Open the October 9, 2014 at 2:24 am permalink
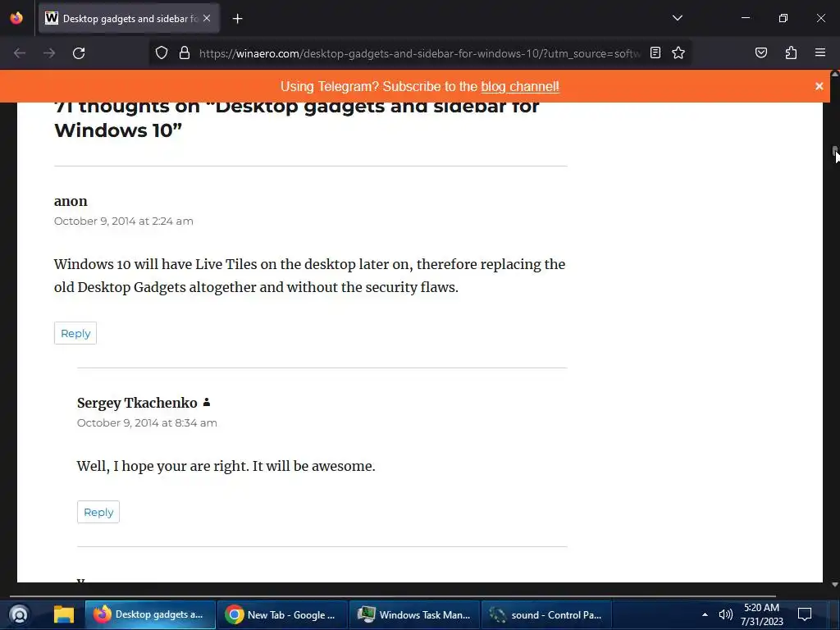The height and width of the screenshot is (630, 840). [x=124, y=221]
